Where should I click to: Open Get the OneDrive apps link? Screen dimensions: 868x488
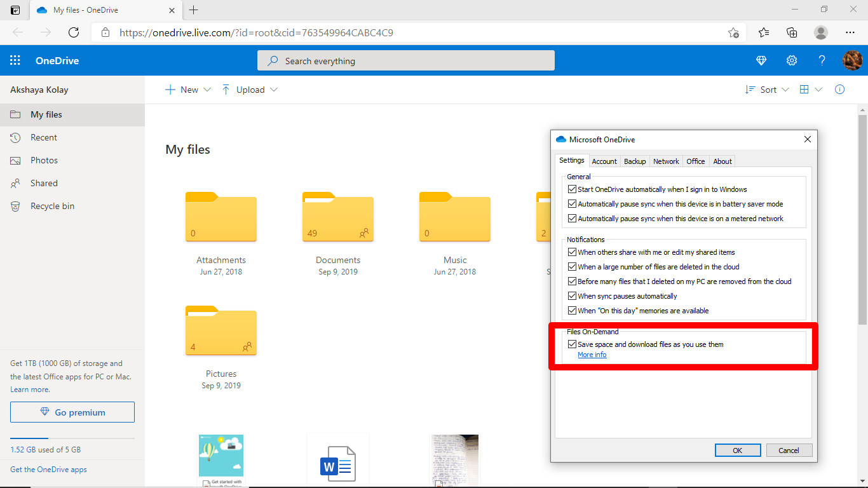tap(48, 470)
